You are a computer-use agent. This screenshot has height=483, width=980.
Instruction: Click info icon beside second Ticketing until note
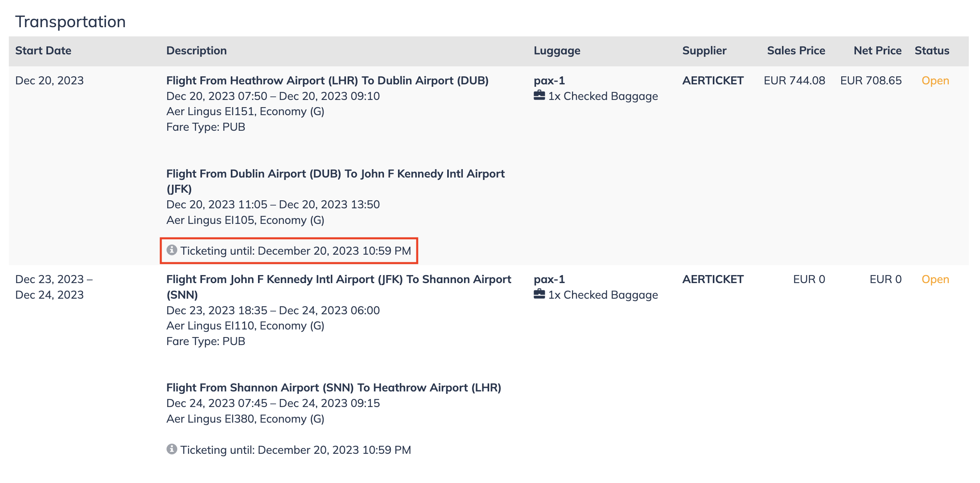pyautogui.click(x=172, y=449)
